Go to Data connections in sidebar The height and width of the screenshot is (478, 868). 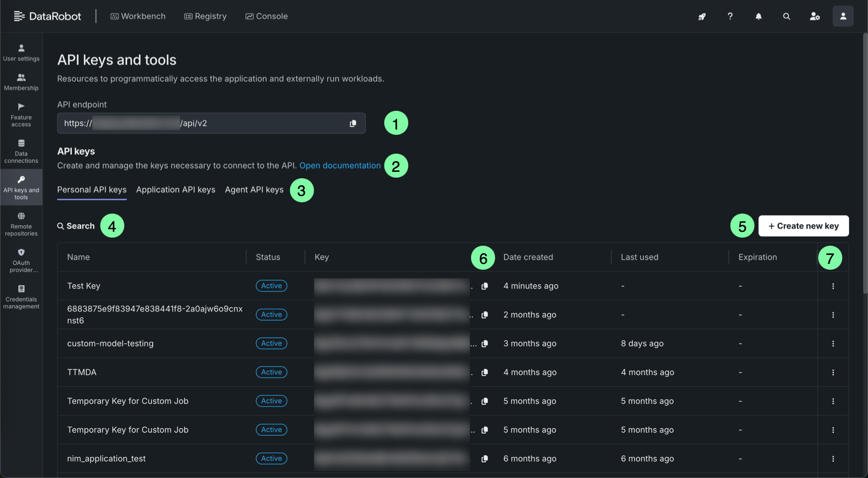coord(21,151)
